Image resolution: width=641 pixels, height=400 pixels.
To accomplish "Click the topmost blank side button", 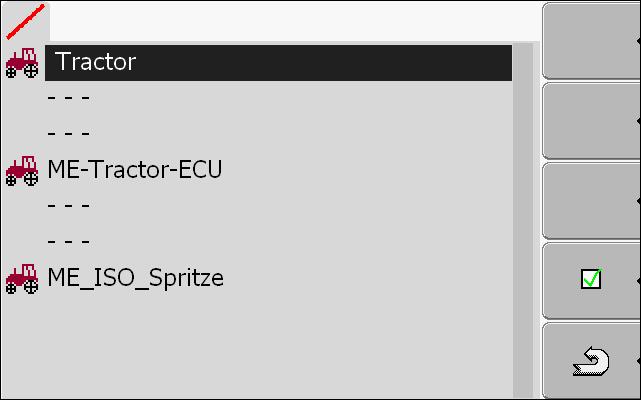I will click(x=591, y=40).
